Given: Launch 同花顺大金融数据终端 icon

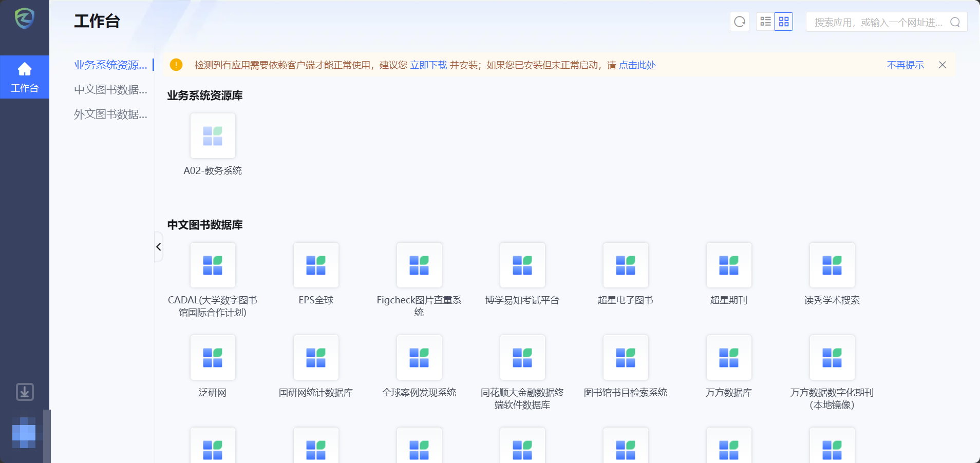Looking at the screenshot, I should tap(522, 358).
